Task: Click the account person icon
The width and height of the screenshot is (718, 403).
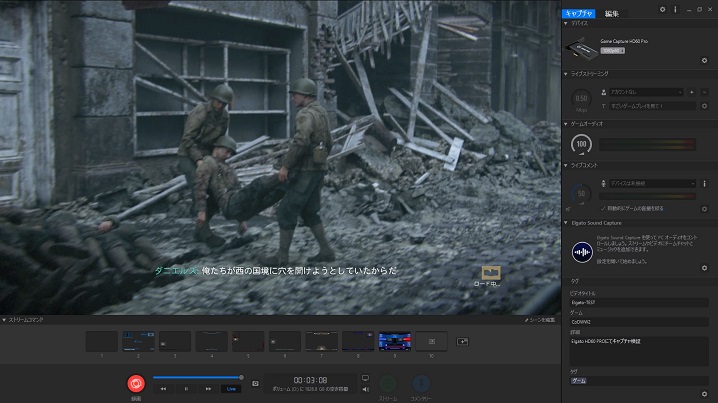Action: (x=604, y=92)
